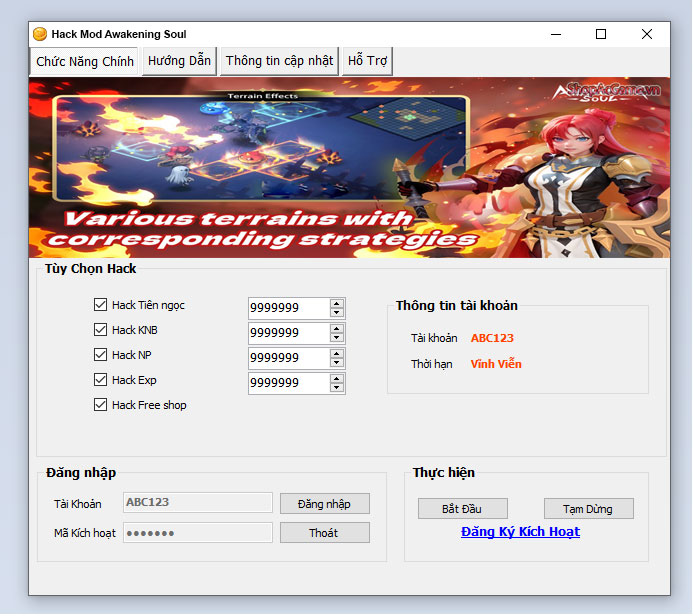Raise the Hack NP value using up arrow
693x616 pixels.
pyautogui.click(x=337, y=354)
